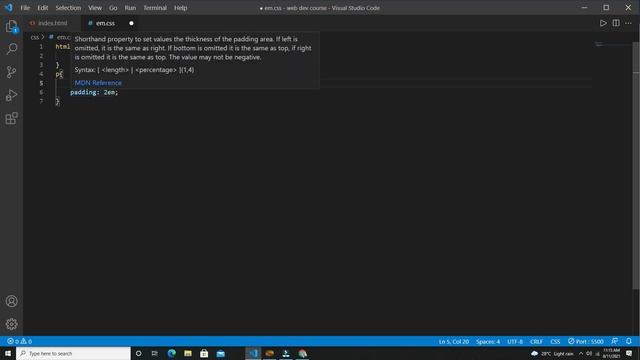Open the Explorer view in activity bar
This screenshot has height=360, width=640.
(x=11, y=27)
